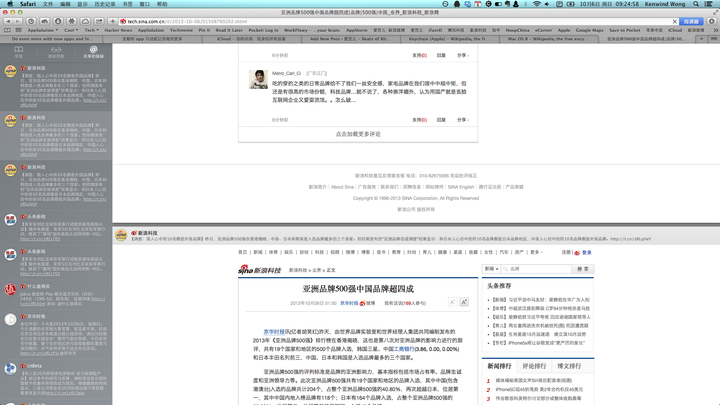Switch to the 评论排行 tab
720x405 pixels.
[x=534, y=366]
